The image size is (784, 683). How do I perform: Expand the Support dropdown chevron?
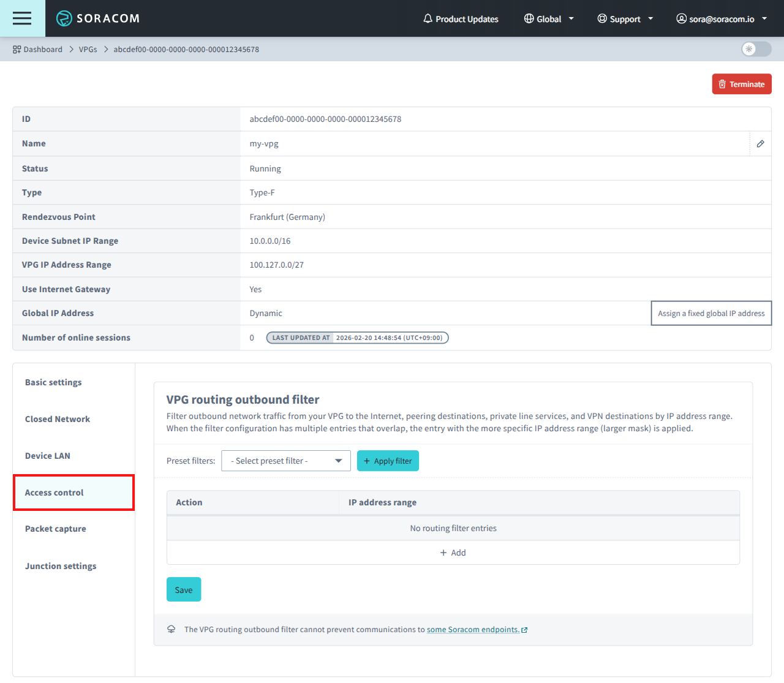(650, 18)
